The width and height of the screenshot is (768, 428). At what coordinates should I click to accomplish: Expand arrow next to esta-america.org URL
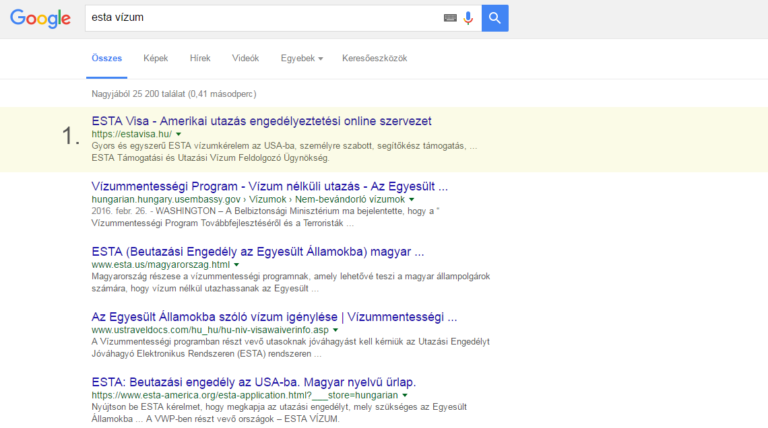tap(405, 395)
